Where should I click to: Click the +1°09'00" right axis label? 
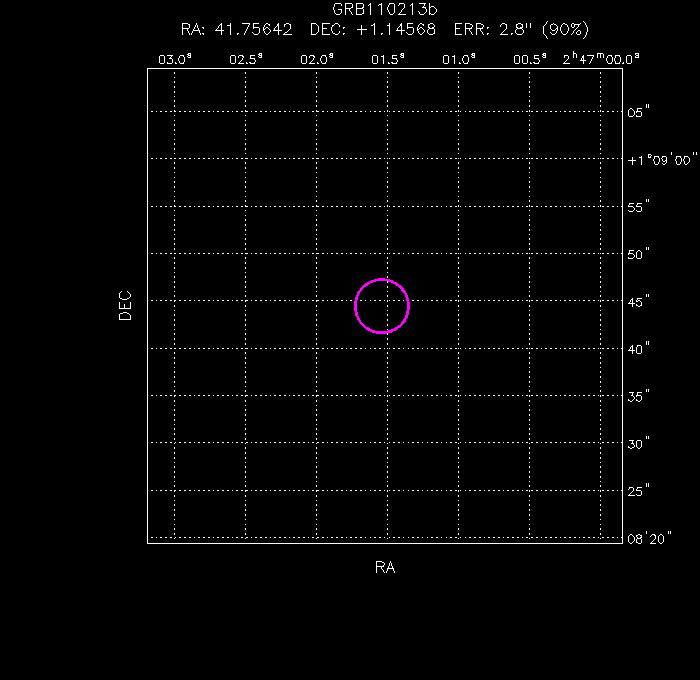pos(660,159)
